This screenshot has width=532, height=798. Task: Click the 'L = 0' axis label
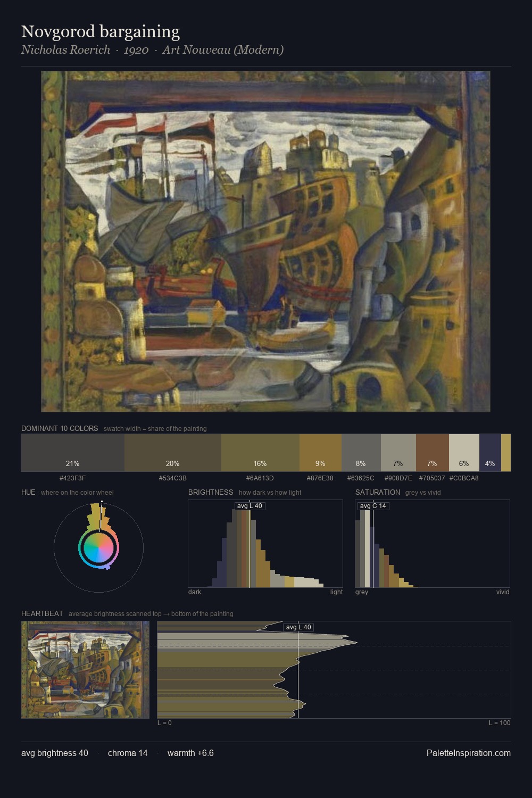(164, 723)
